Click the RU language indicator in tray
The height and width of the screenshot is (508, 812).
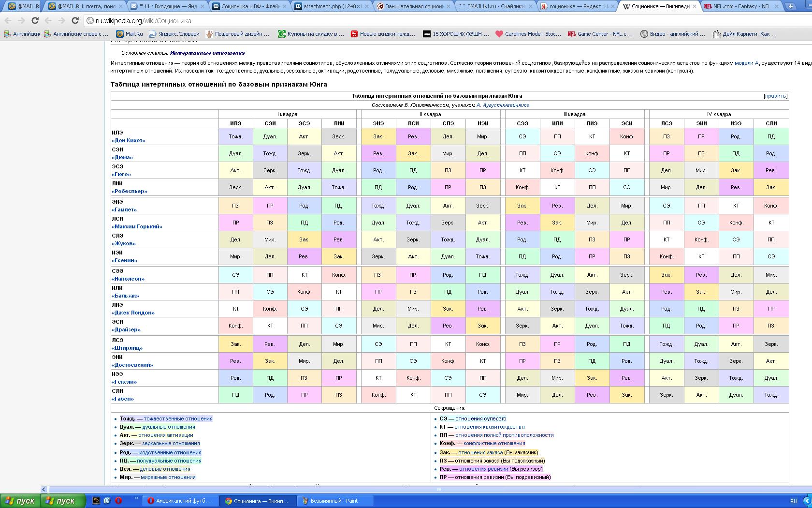click(794, 501)
